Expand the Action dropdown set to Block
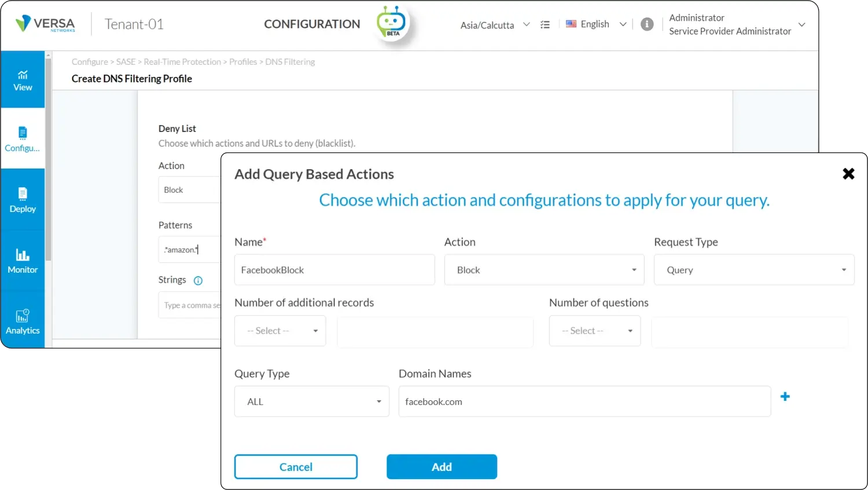The width and height of the screenshot is (868, 490). (x=544, y=270)
